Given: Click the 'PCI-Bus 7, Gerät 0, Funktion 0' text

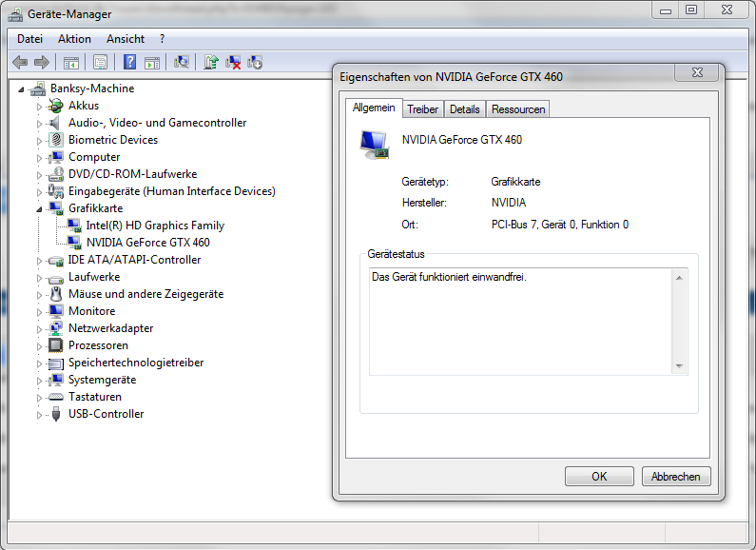Looking at the screenshot, I should tap(560, 225).
